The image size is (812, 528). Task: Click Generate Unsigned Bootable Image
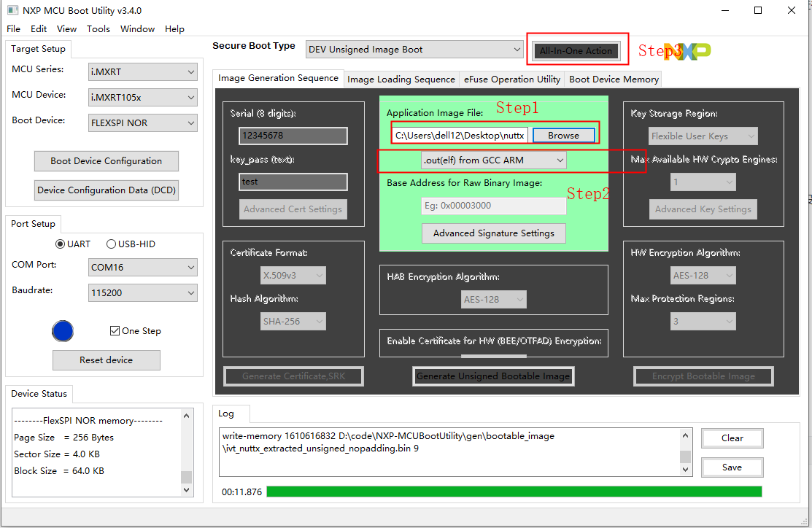pos(493,376)
